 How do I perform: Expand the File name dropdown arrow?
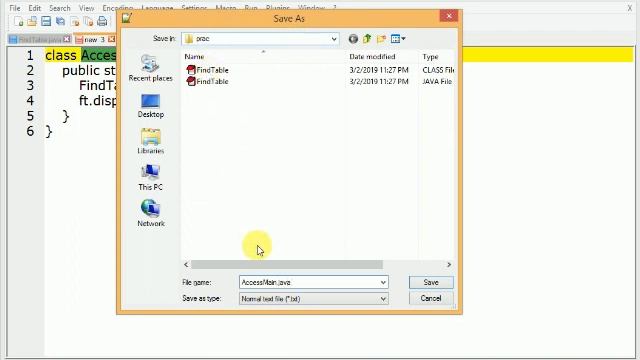coord(383,282)
